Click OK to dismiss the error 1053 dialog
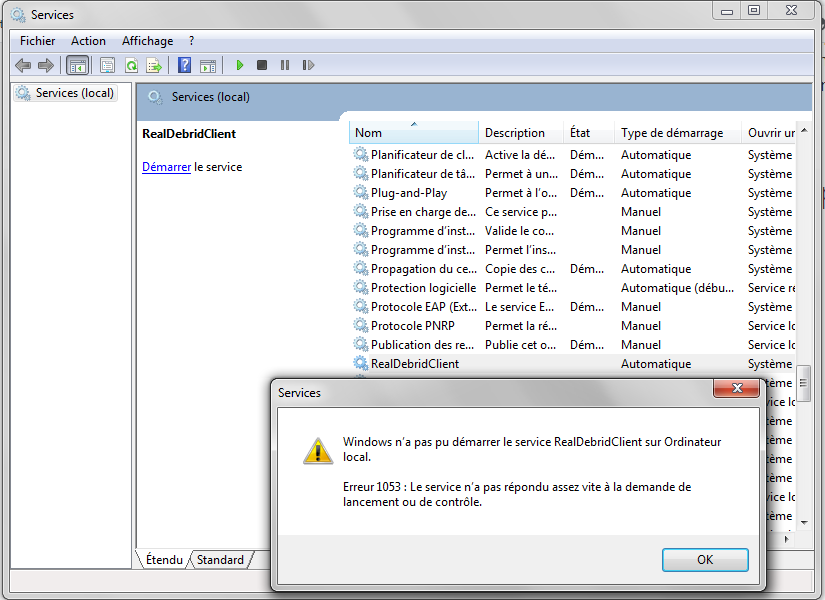 click(705, 559)
